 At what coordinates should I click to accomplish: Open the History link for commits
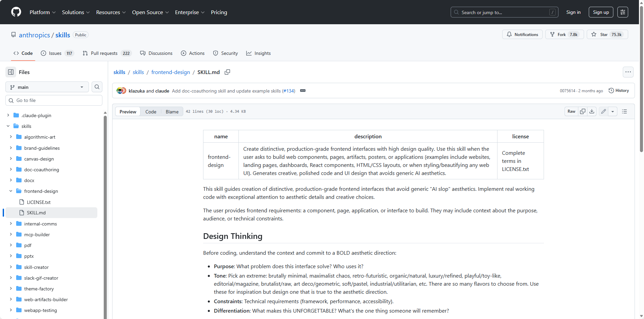619,91
